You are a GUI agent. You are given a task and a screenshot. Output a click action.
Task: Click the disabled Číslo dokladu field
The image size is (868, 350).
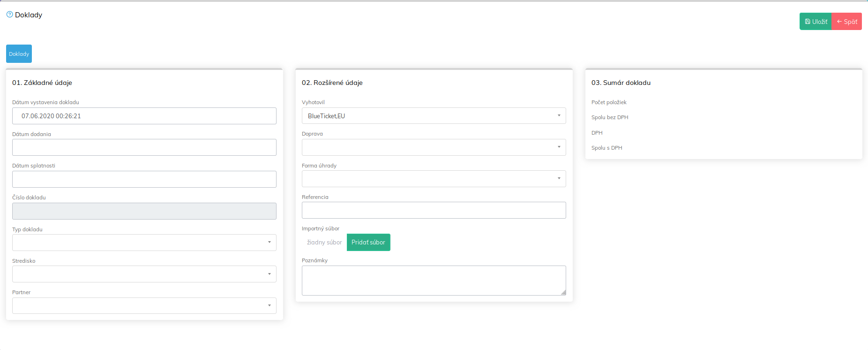(x=144, y=211)
